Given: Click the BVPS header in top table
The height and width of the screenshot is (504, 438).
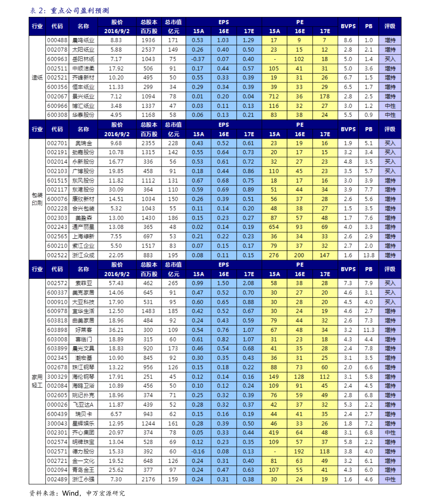Looking at the screenshot, I should point(348,26).
